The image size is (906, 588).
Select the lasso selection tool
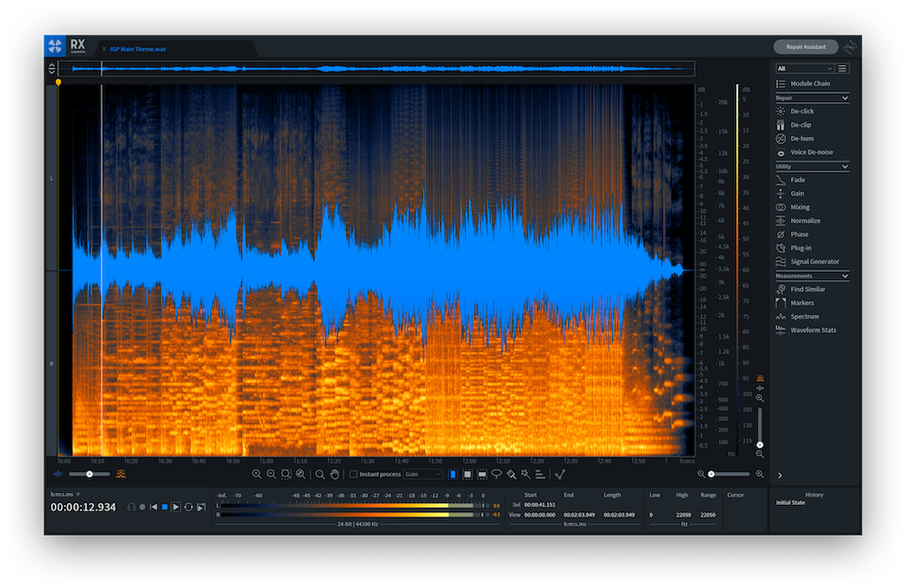(496, 475)
